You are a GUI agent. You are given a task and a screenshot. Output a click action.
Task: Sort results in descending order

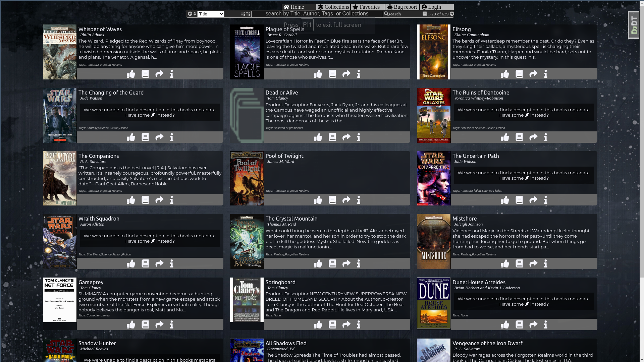tap(248, 14)
